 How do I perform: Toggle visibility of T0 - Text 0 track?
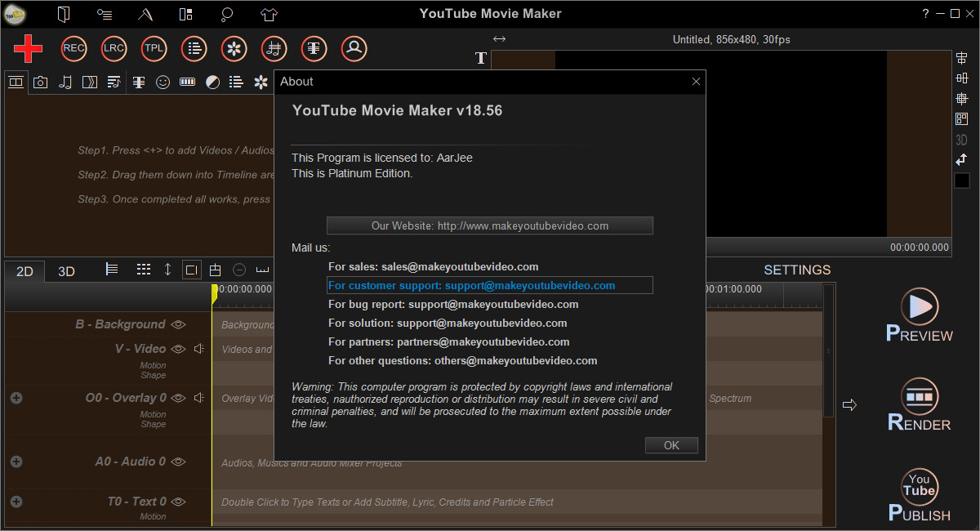coord(178,502)
